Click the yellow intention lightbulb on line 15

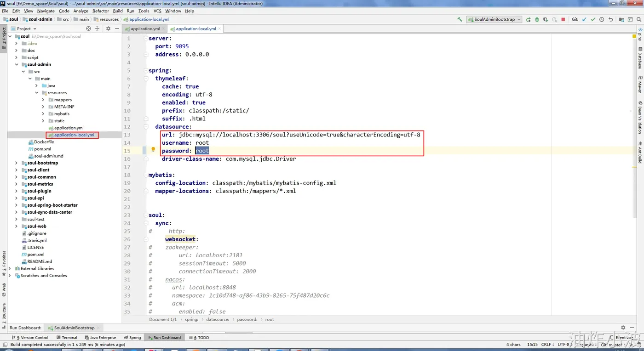[154, 150]
